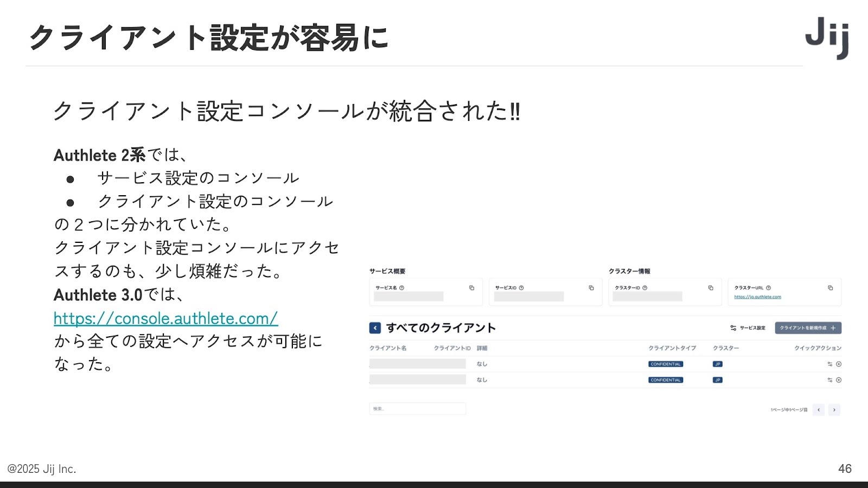Click なし in the second client row

(482, 380)
